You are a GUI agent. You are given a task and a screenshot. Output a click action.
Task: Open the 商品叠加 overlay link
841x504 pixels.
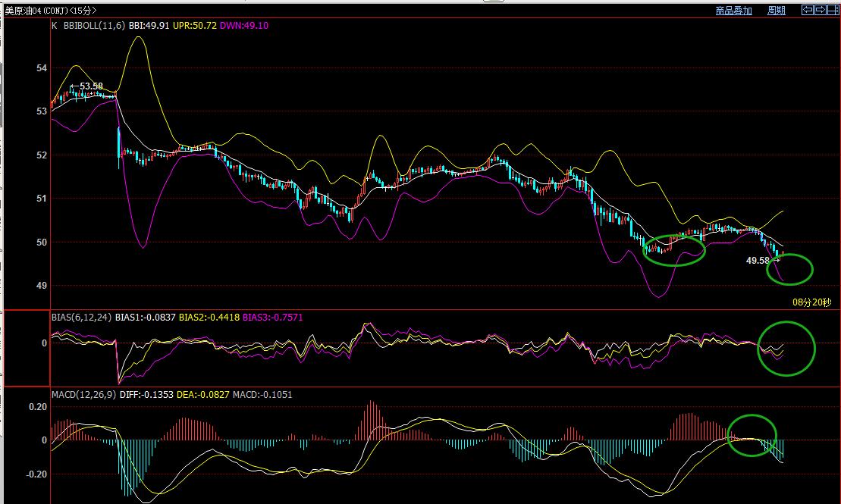click(x=733, y=11)
